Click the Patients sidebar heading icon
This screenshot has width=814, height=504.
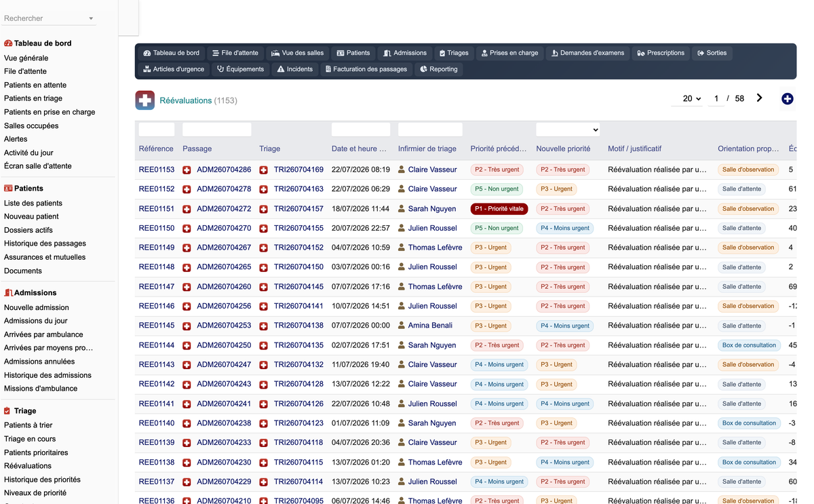tap(8, 189)
